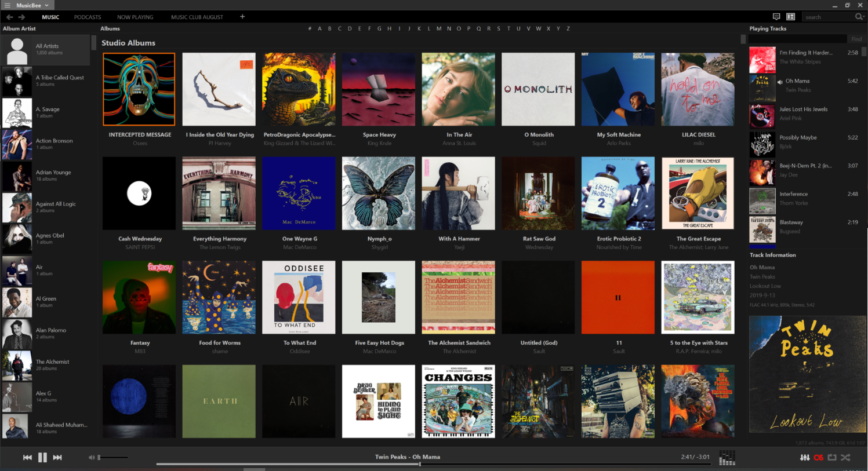Select artist Alex G
The height and width of the screenshot is (471, 868).
46,396
